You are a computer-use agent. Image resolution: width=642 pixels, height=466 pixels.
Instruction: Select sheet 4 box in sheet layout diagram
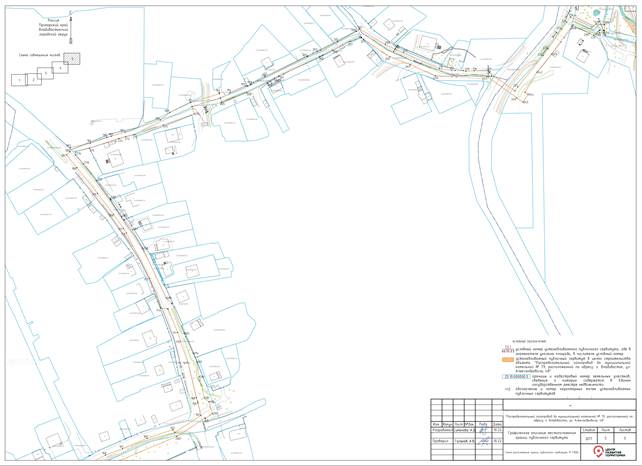tap(60, 68)
